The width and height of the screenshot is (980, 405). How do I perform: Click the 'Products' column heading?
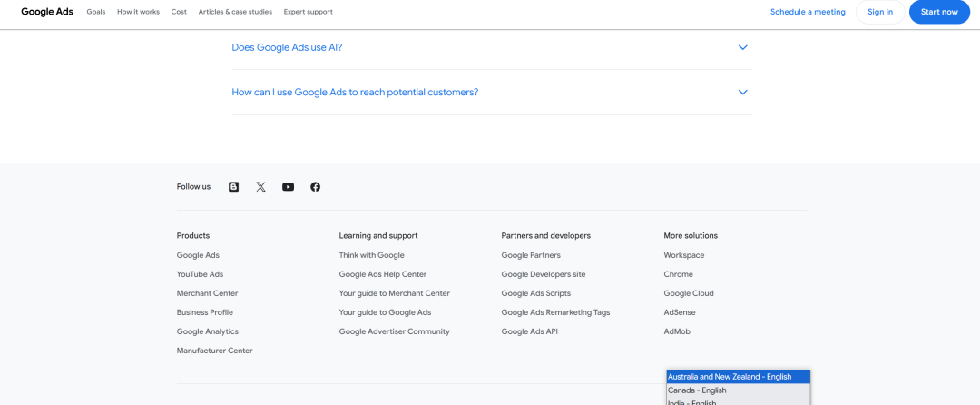coord(193,235)
